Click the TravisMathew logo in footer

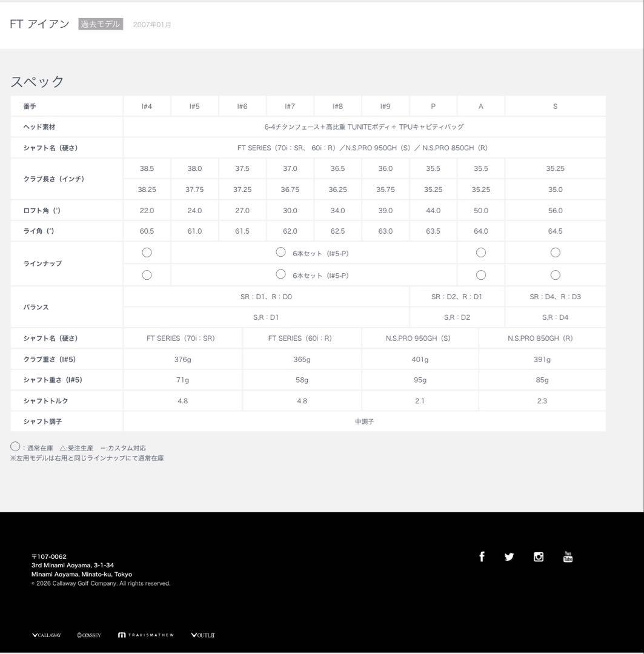click(x=146, y=635)
